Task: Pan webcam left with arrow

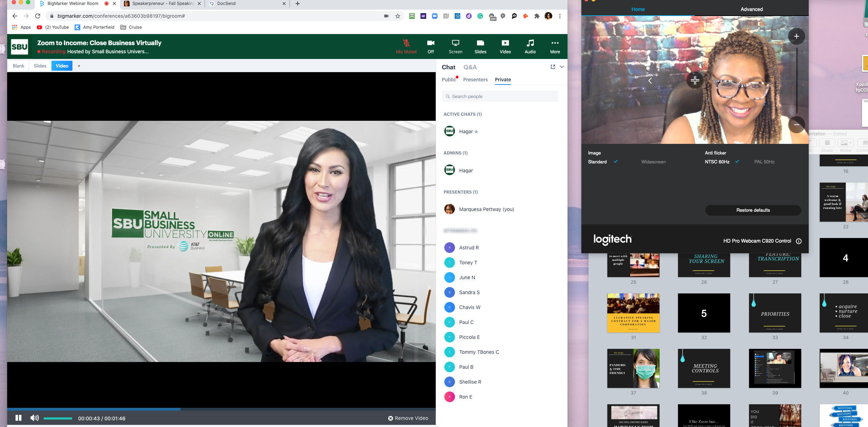Action: point(650,81)
